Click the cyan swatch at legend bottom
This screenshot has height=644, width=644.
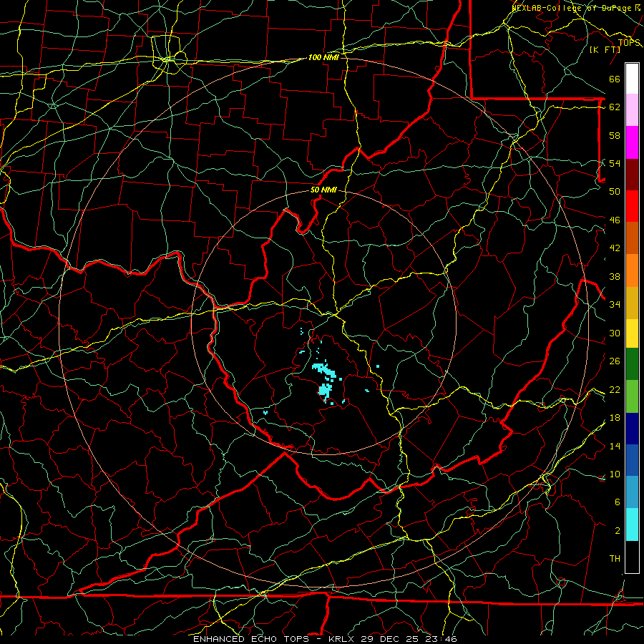[x=632, y=525]
